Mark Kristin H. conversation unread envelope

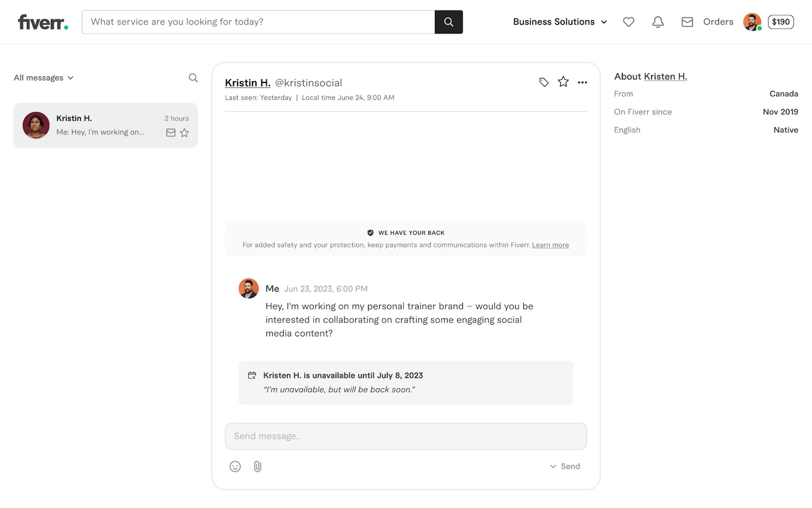[171, 133]
